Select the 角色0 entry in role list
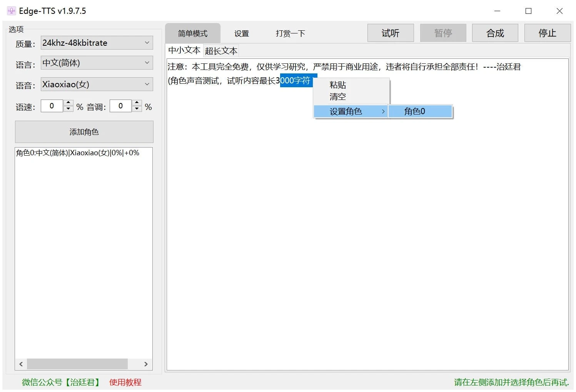Viewport: 576px width, 392px height. coord(77,153)
